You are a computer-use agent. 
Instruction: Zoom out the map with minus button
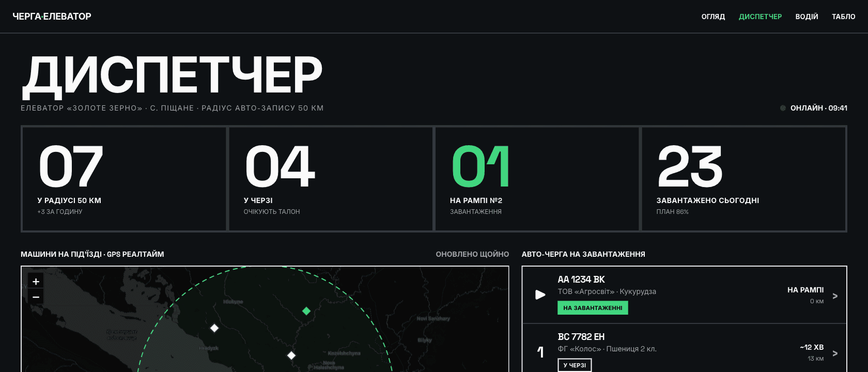coord(36,297)
